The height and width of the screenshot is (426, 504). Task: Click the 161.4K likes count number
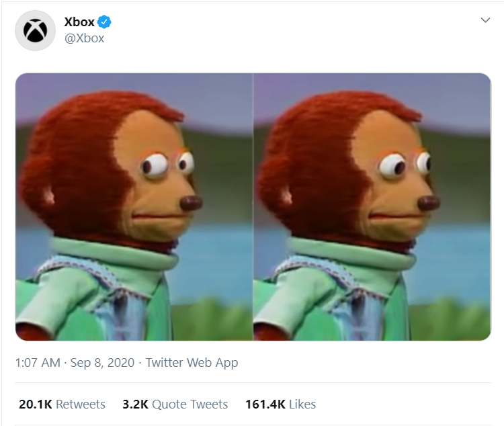tap(265, 404)
